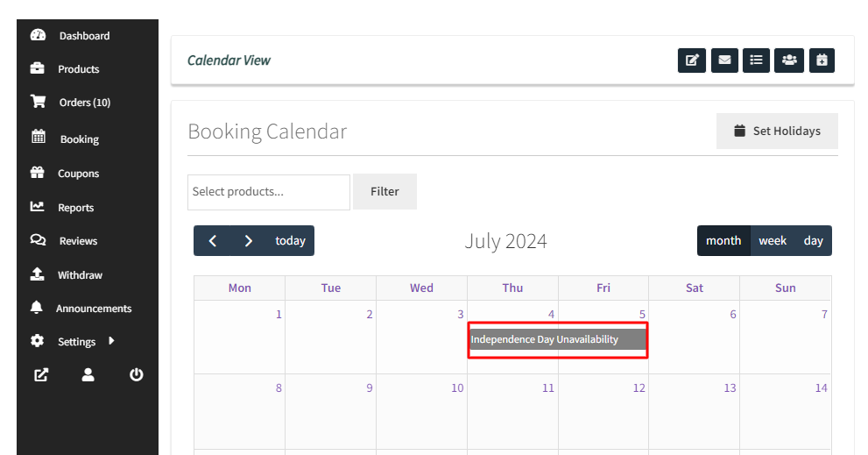
Task: Click the July 2024 month title
Action: coord(506,242)
